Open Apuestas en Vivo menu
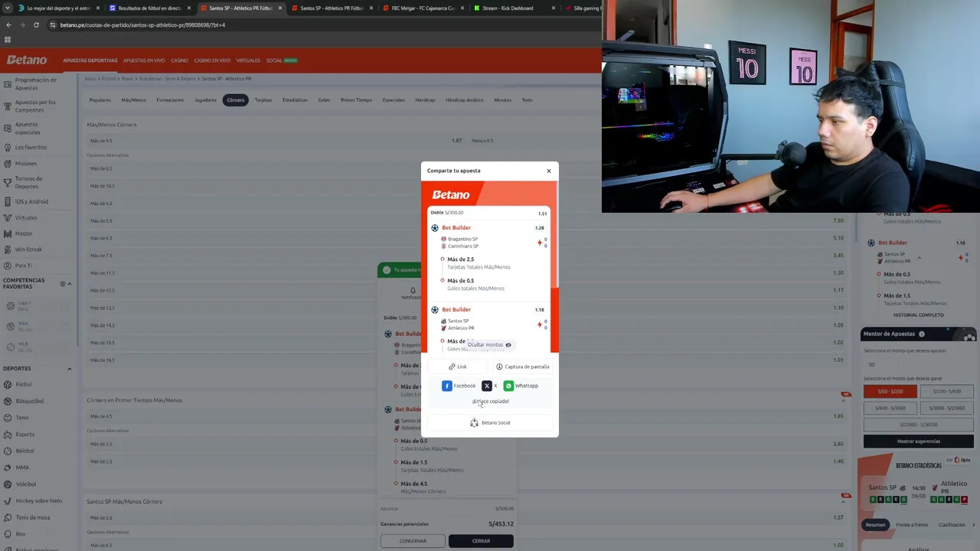The width and height of the screenshot is (980, 551). tap(144, 60)
